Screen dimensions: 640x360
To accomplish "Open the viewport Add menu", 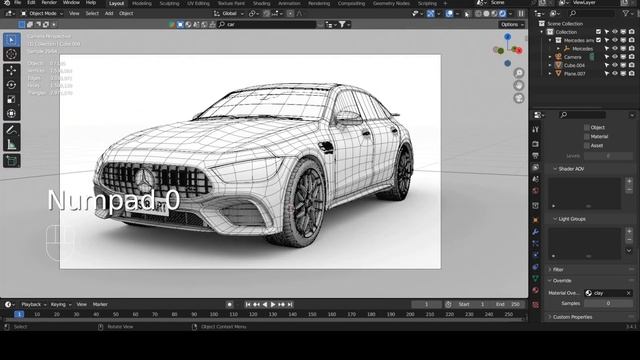I will [109, 13].
